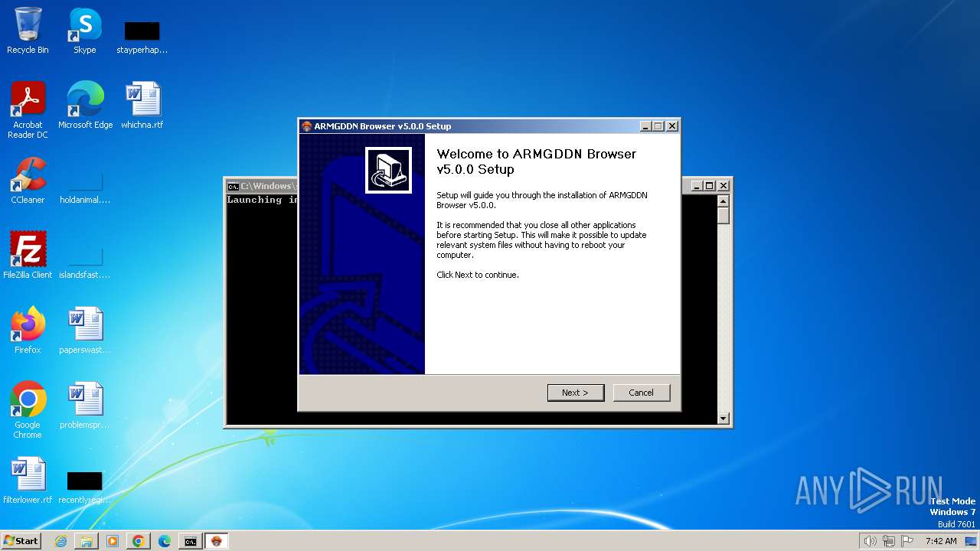Click the command prompt scrollbar thumb
This screenshot has width=980, height=551.
click(724, 215)
